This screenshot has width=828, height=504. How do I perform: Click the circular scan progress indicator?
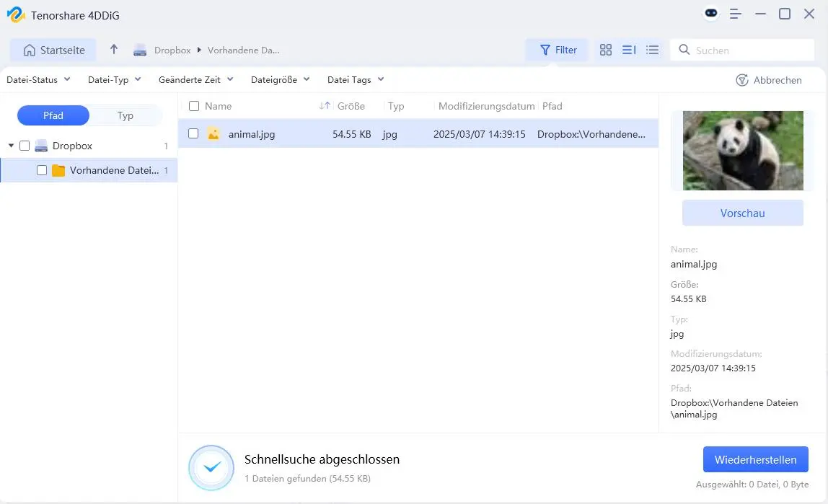211,467
